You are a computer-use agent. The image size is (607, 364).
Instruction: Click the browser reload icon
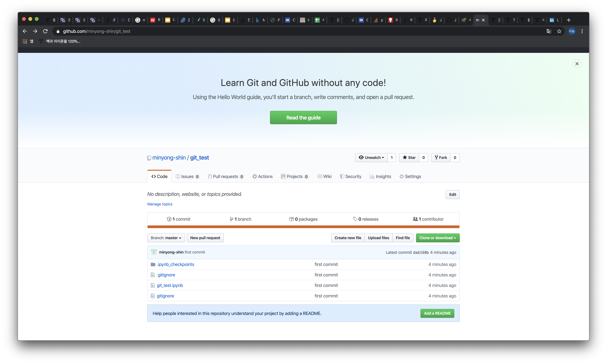(x=45, y=31)
